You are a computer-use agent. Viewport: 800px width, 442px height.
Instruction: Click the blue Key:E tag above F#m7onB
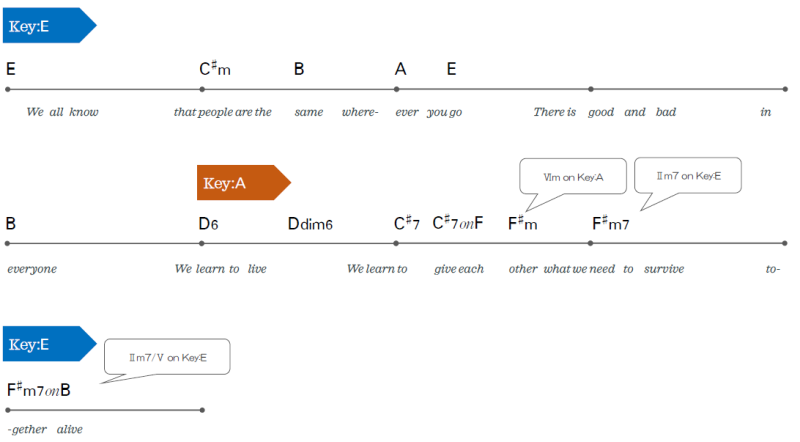coord(49,344)
